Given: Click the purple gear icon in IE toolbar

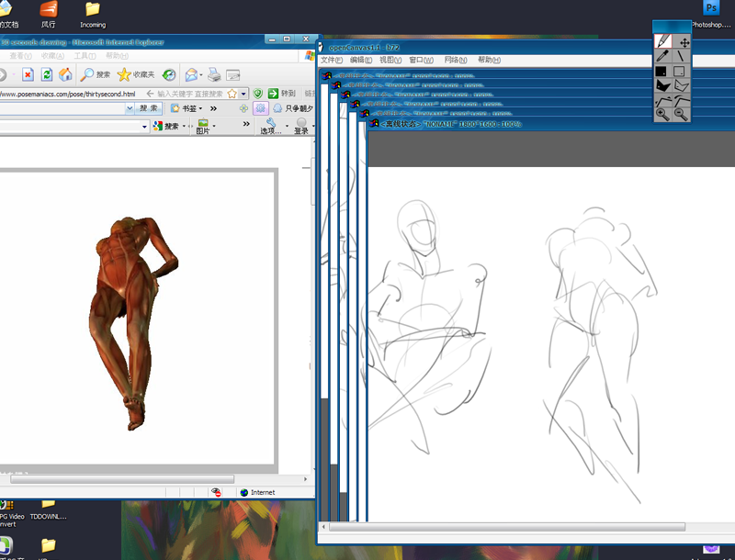Looking at the screenshot, I should 260,108.
